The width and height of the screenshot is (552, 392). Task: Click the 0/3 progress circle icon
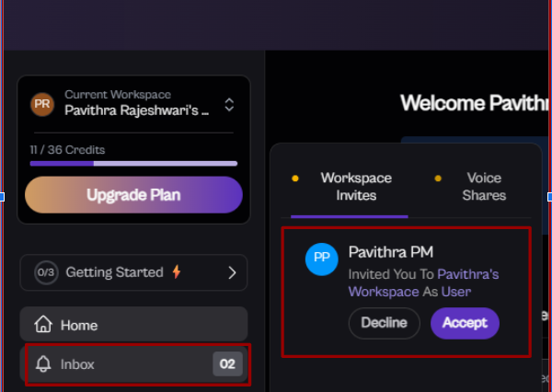tap(46, 272)
